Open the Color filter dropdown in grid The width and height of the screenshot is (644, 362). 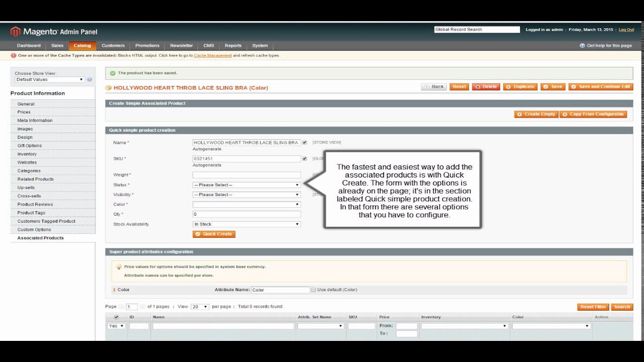551,326
